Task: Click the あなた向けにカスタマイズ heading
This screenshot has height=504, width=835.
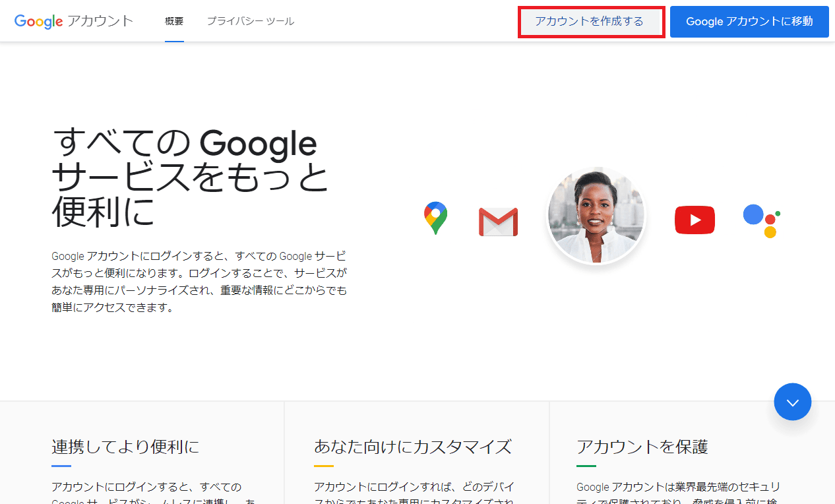Action: pyautogui.click(x=413, y=447)
